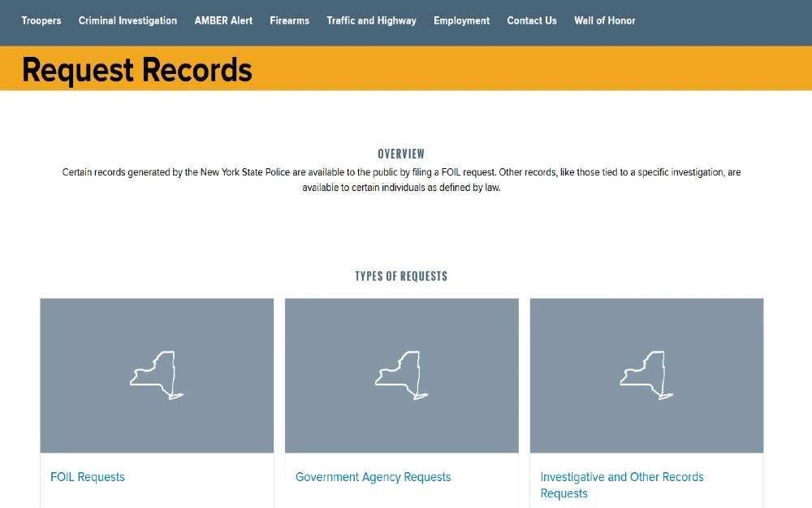Click the TYPES OF REQUESTS heading

pyautogui.click(x=401, y=276)
